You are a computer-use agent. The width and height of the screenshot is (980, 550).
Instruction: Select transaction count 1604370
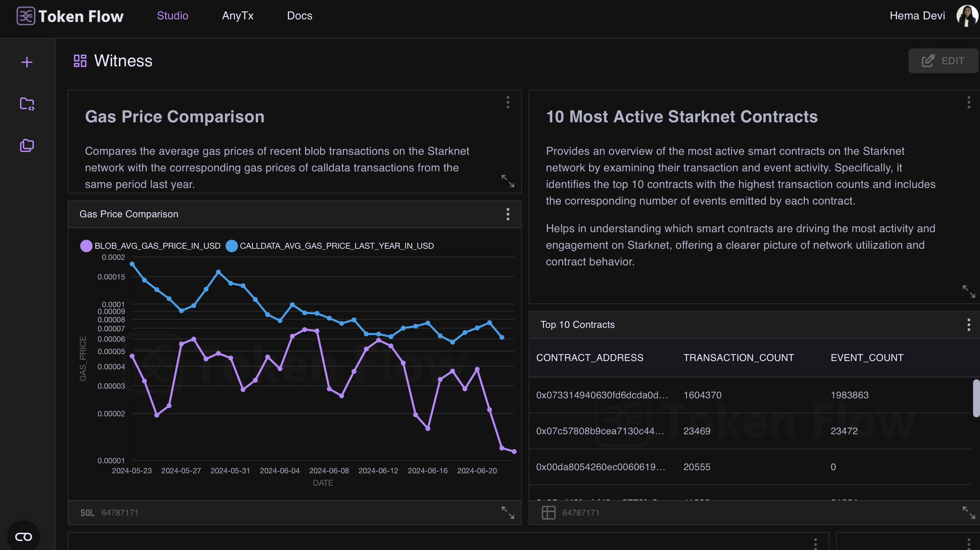pos(702,395)
